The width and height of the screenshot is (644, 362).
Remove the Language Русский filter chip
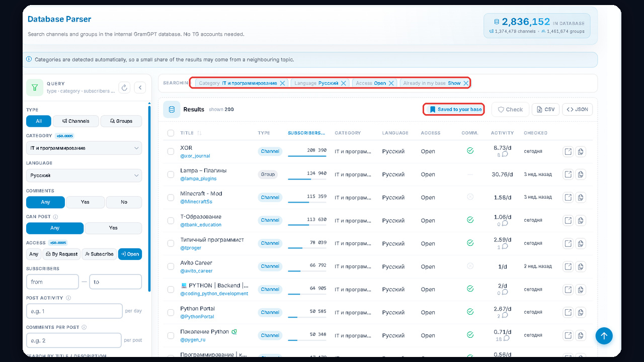(x=344, y=83)
